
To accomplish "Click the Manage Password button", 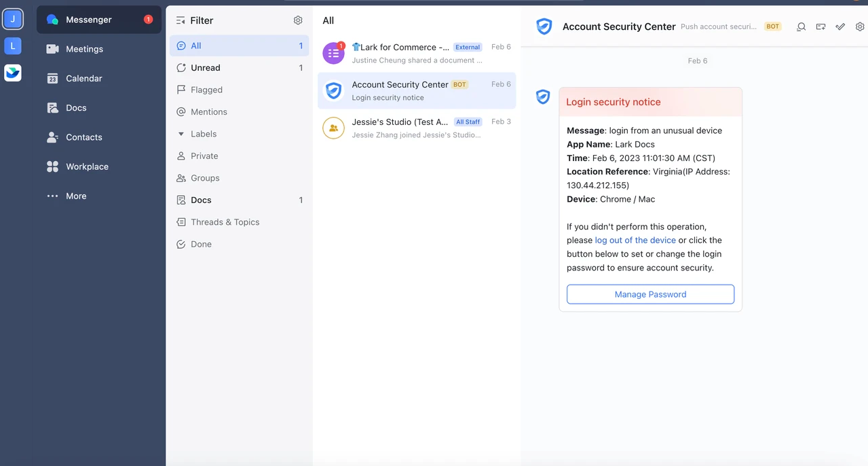I will pyautogui.click(x=650, y=294).
